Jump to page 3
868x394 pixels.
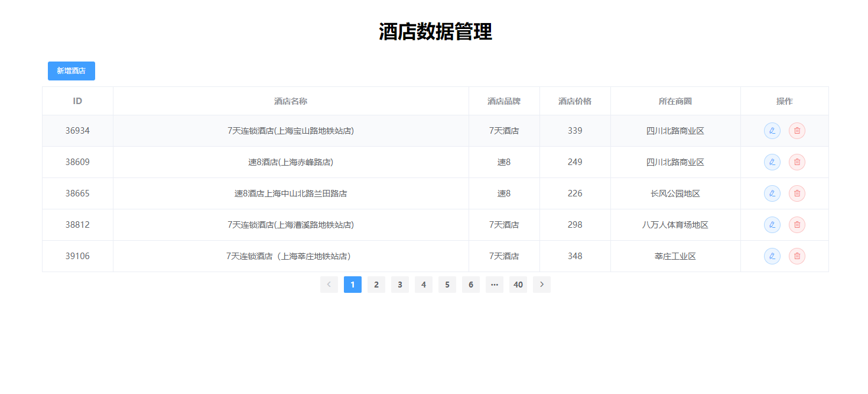[400, 285]
